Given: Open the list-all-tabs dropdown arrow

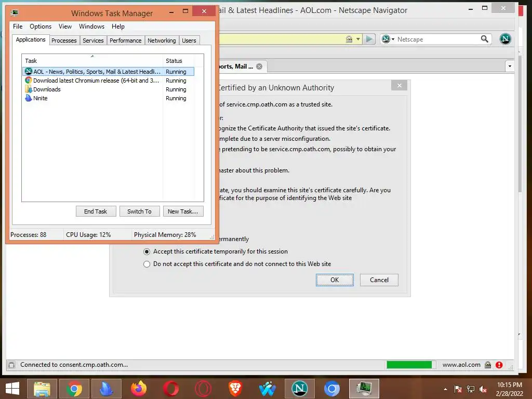Looking at the screenshot, I should 510,66.
